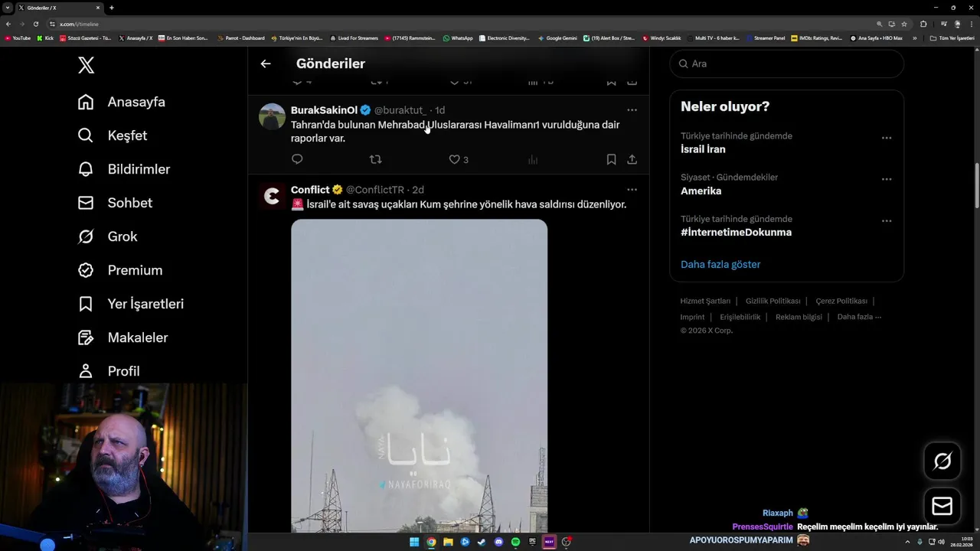
Task: Open Premium in the sidebar
Action: pos(120,270)
